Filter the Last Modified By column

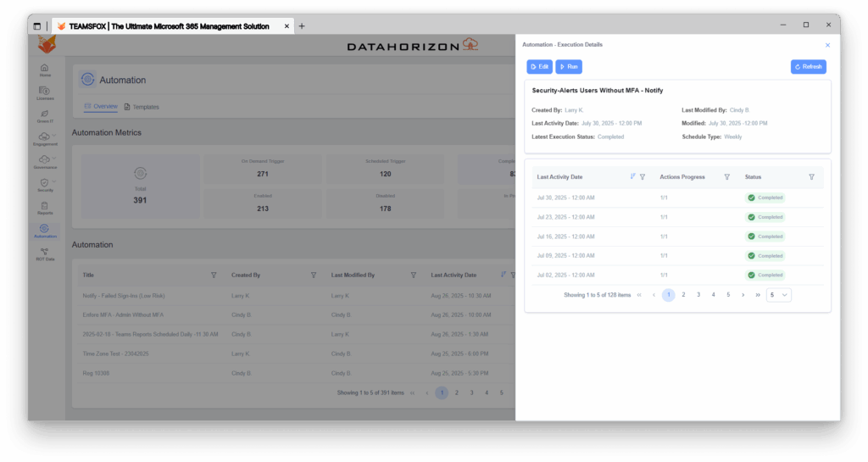(413, 275)
